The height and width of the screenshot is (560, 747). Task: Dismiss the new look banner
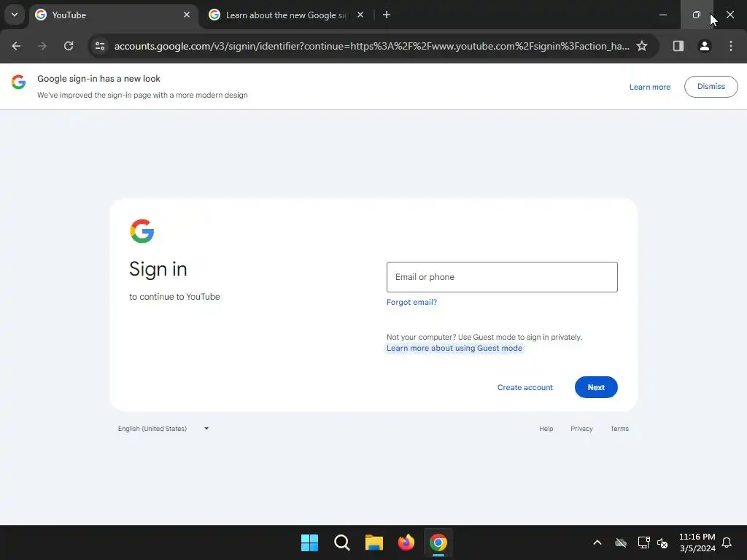coord(711,86)
